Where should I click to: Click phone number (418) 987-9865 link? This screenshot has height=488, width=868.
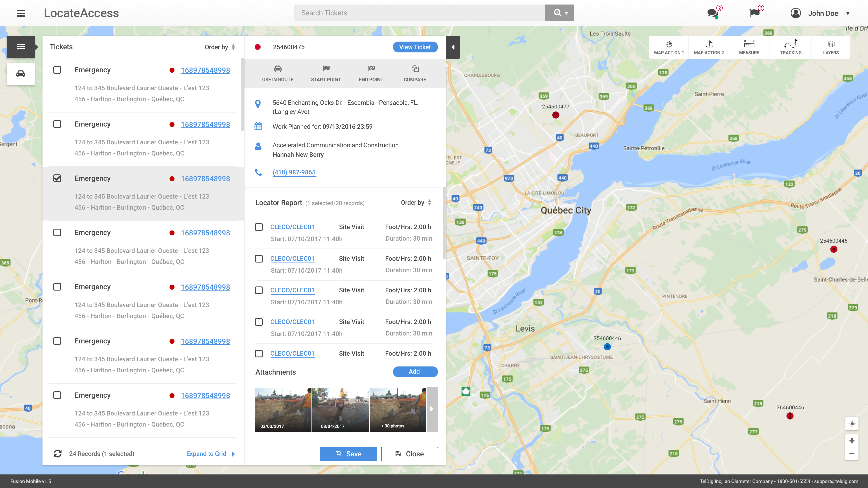pos(294,172)
